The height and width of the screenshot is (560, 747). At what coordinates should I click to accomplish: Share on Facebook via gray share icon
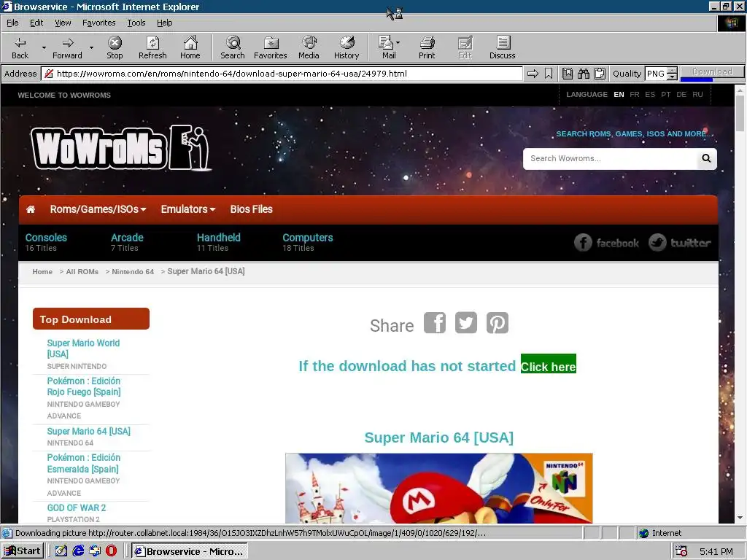click(x=435, y=323)
